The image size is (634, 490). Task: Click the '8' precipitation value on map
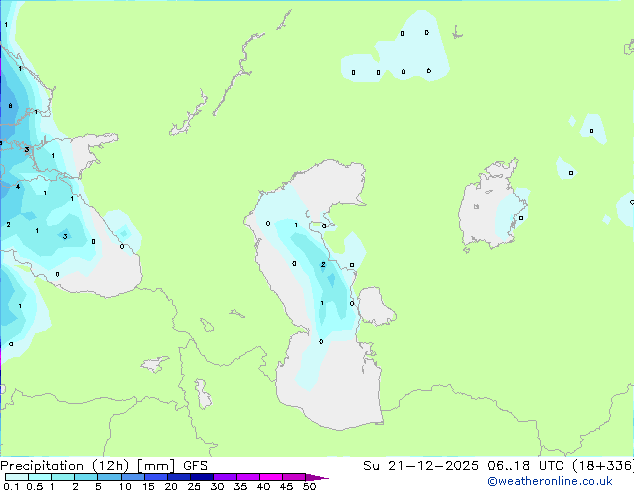tap(10, 106)
